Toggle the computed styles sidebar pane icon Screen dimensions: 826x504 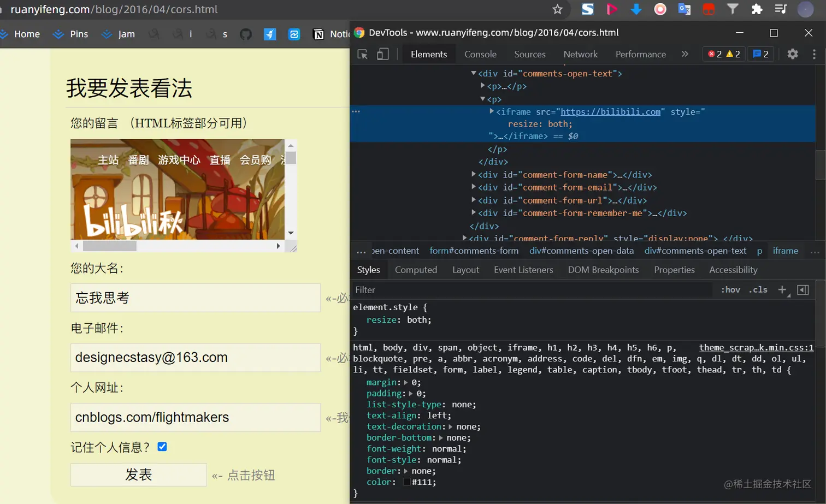(803, 290)
